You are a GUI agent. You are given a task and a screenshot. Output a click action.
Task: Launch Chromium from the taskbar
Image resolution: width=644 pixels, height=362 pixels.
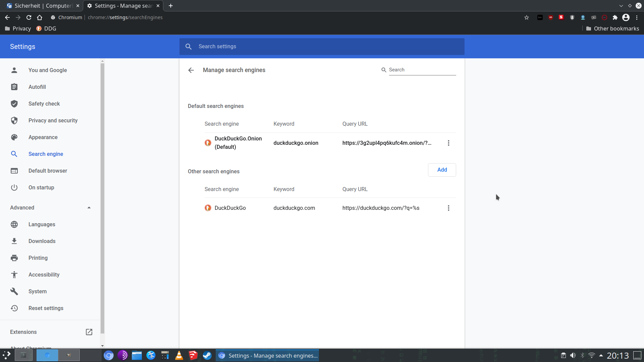coord(109,355)
